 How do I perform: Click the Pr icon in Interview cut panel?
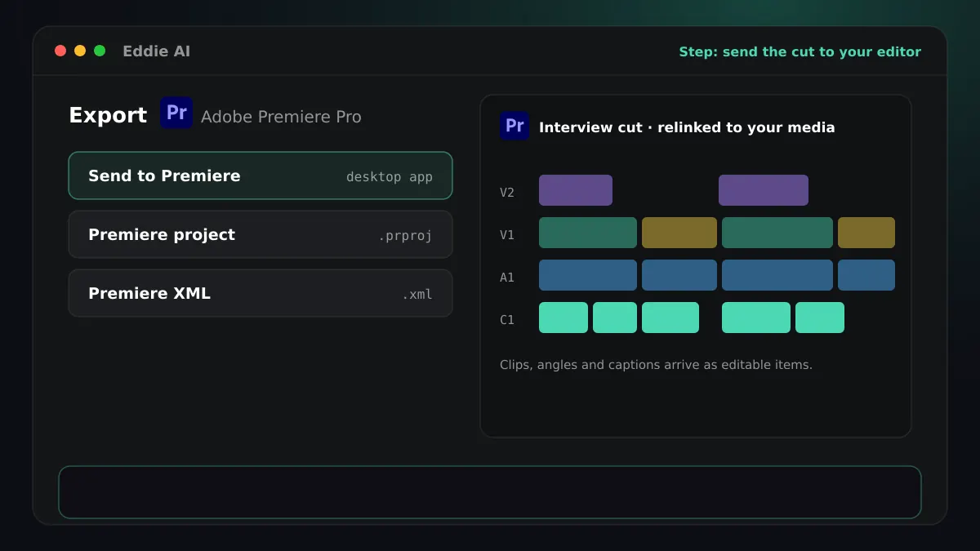point(514,126)
